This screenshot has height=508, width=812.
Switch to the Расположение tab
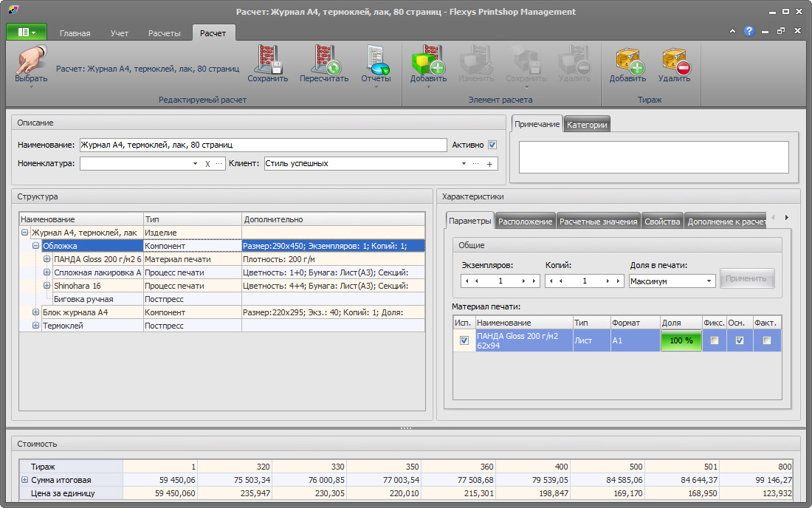[x=525, y=222]
